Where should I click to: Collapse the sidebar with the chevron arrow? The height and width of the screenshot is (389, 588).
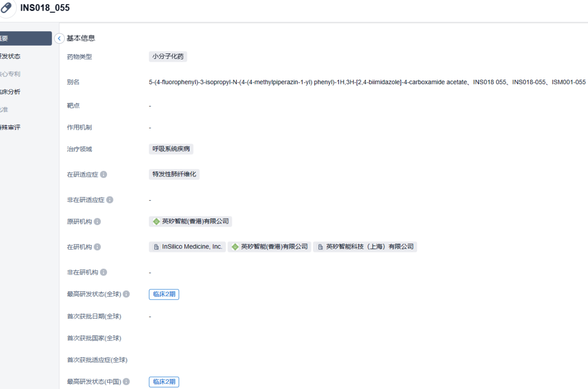59,38
